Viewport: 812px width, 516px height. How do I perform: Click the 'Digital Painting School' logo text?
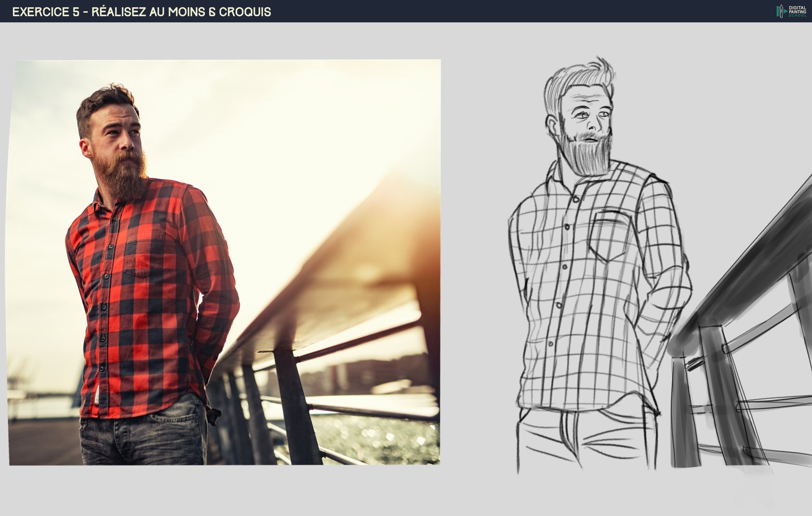pyautogui.click(x=797, y=11)
